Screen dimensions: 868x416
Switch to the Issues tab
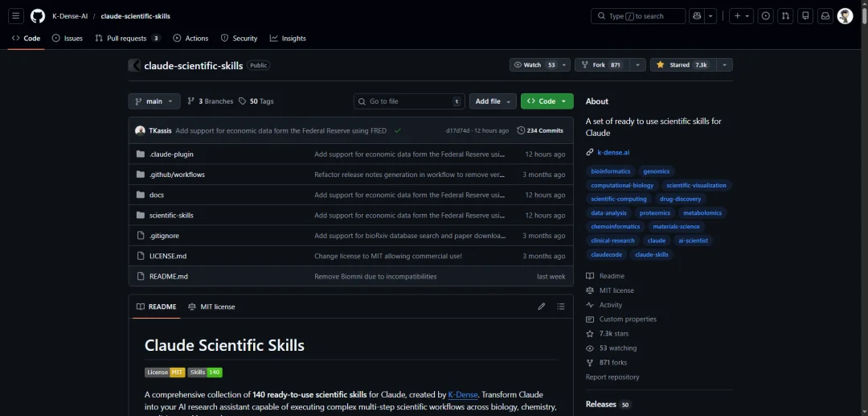click(x=68, y=38)
